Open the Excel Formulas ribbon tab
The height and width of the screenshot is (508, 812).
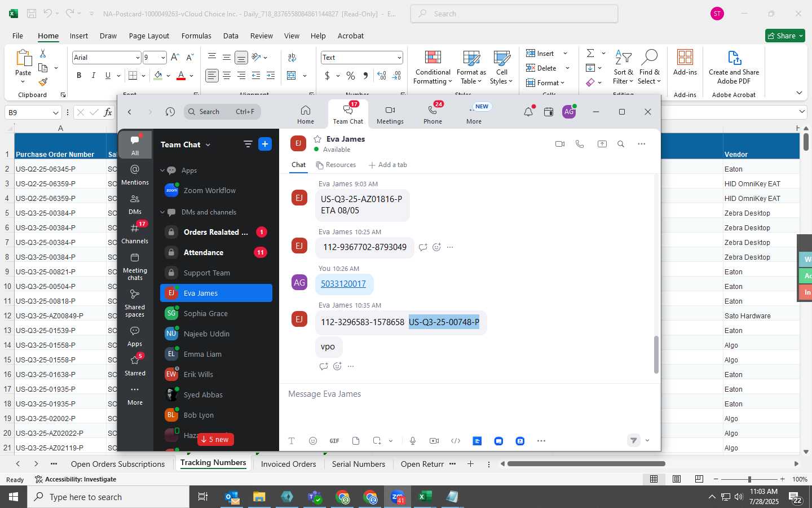196,36
